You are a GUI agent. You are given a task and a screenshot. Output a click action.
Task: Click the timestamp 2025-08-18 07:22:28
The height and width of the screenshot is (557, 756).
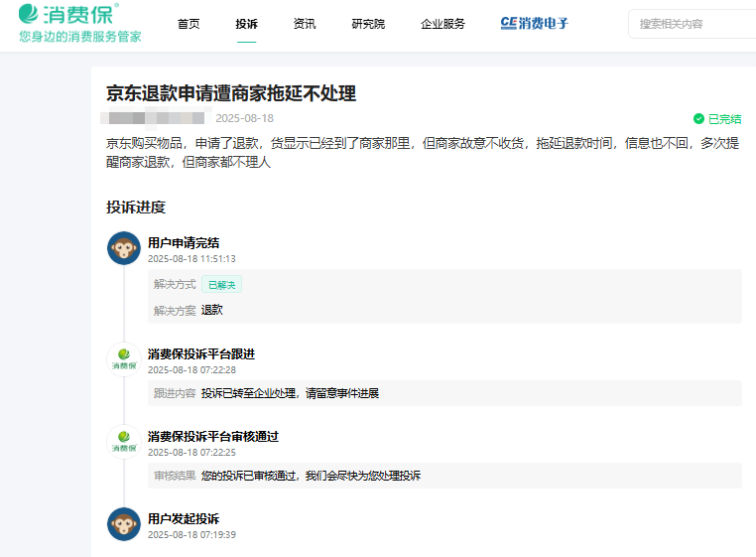coord(191,369)
